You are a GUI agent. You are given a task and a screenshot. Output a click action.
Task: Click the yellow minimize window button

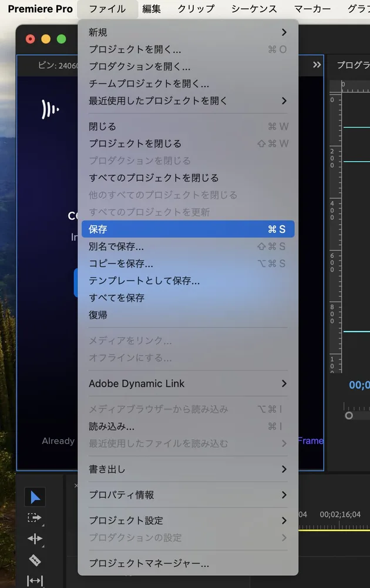46,39
